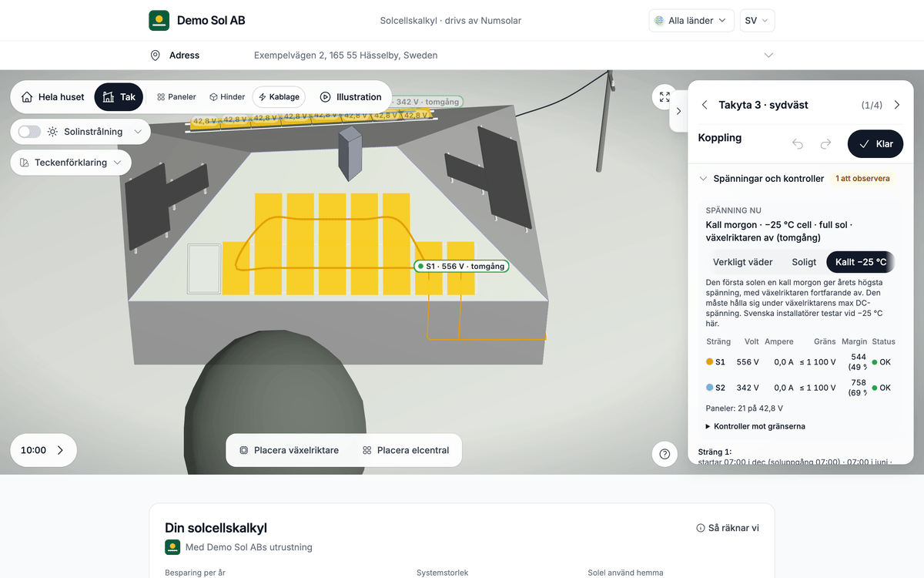924x578 pixels.
Task: Click the gray chimney obstacle on roof
Action: pos(350,153)
